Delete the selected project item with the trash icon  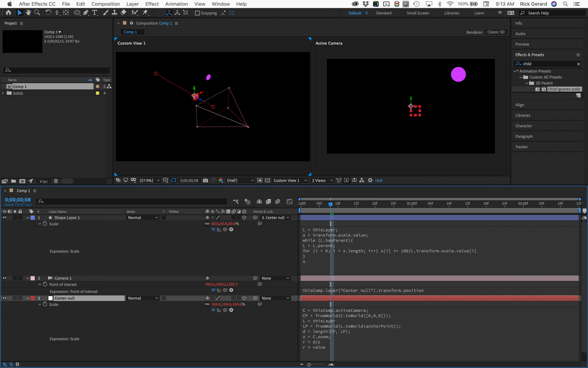[x=56, y=181]
